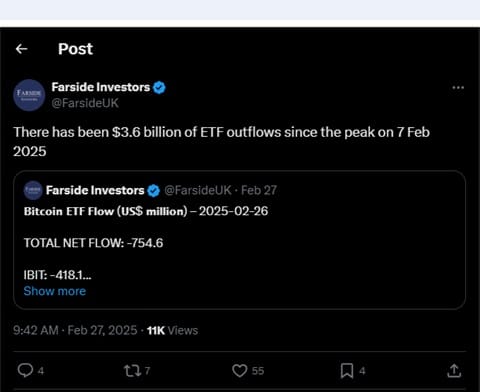This screenshot has width=480, height=392.
Task: Repost using the retweet icon
Action: pos(133,371)
